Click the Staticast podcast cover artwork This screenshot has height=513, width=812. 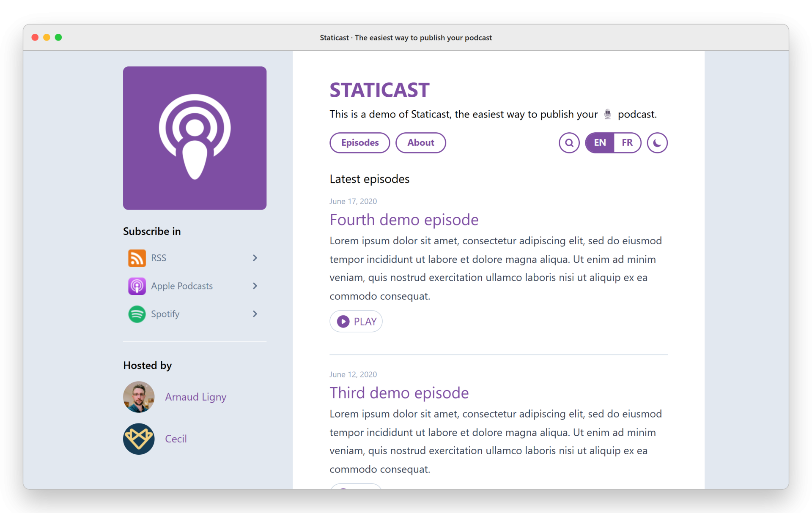[x=195, y=138]
